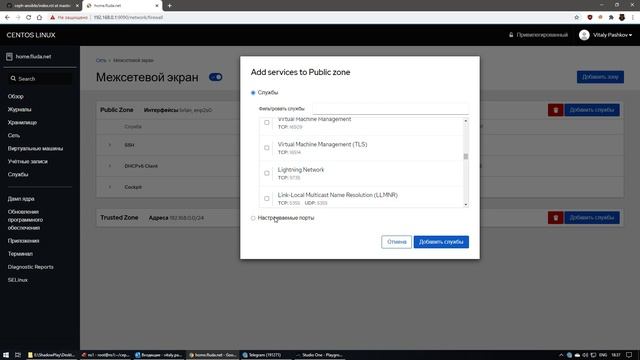Viewport: 640px width, 360px height.
Task: Open Терминал in the sidebar
Action: tap(20, 254)
